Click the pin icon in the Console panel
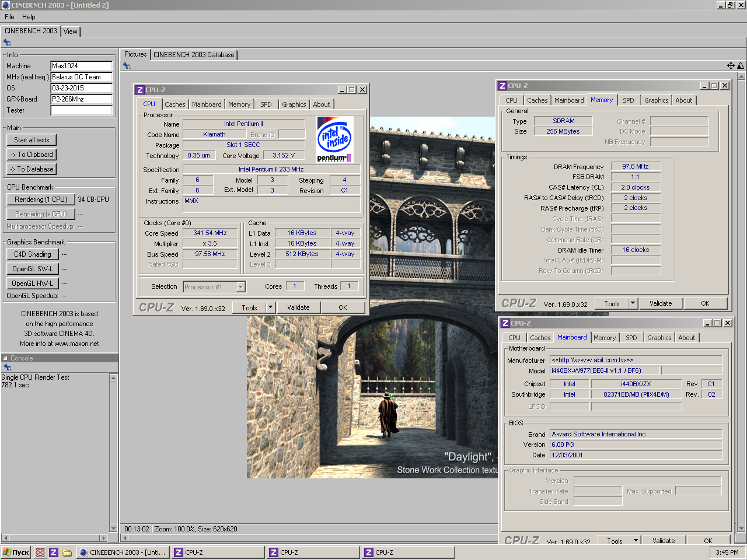Image resolution: width=747 pixels, height=560 pixels. tap(8, 367)
